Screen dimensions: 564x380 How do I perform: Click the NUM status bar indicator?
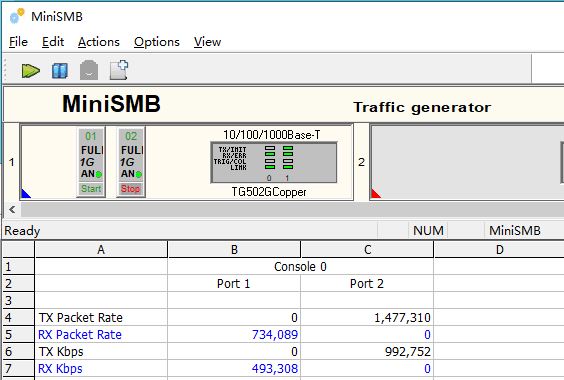click(x=428, y=231)
